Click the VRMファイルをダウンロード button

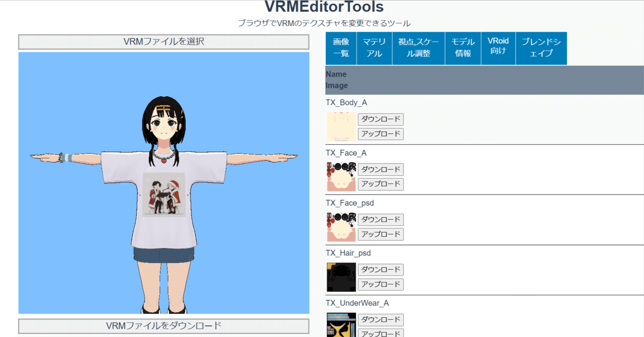164,325
